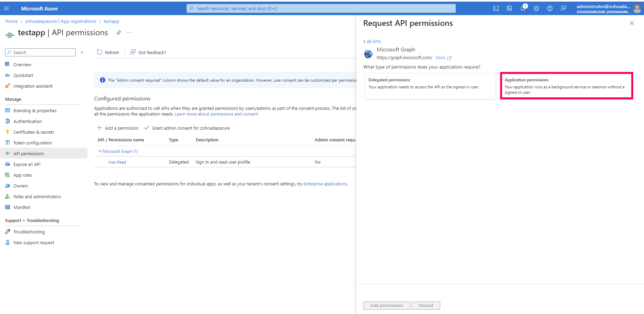The height and width of the screenshot is (314, 644).
Task: Open the more options ellipsis menu
Action: [129, 33]
